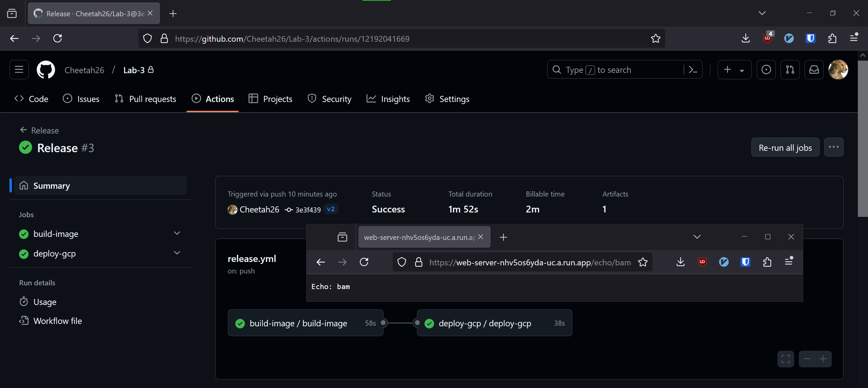Expand the build-image job chevron
This screenshot has height=388, width=868.
click(x=177, y=233)
